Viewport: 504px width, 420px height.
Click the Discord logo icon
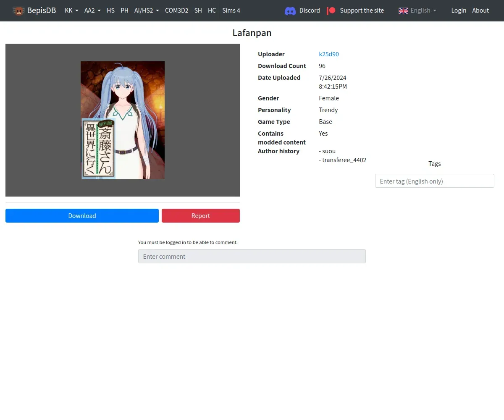[x=290, y=11]
